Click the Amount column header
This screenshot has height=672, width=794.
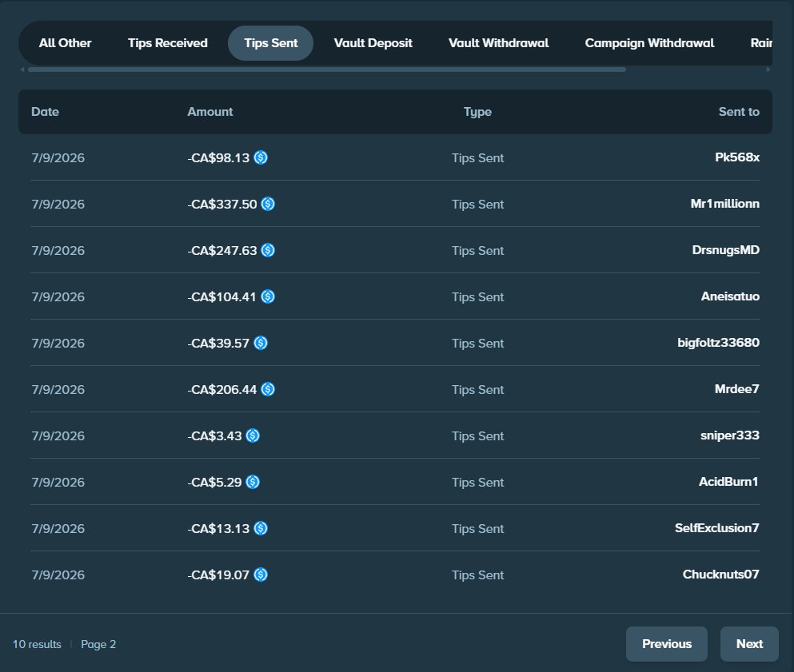(210, 112)
